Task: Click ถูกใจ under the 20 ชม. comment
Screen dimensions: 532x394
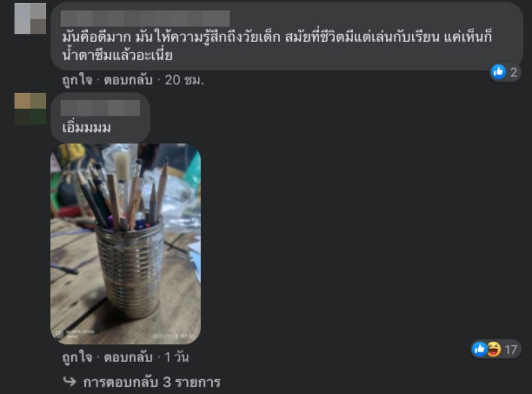Action: pos(77,80)
